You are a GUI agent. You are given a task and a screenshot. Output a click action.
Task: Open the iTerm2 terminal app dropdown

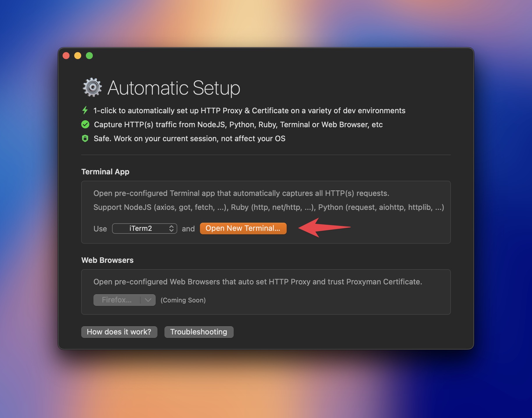point(145,229)
